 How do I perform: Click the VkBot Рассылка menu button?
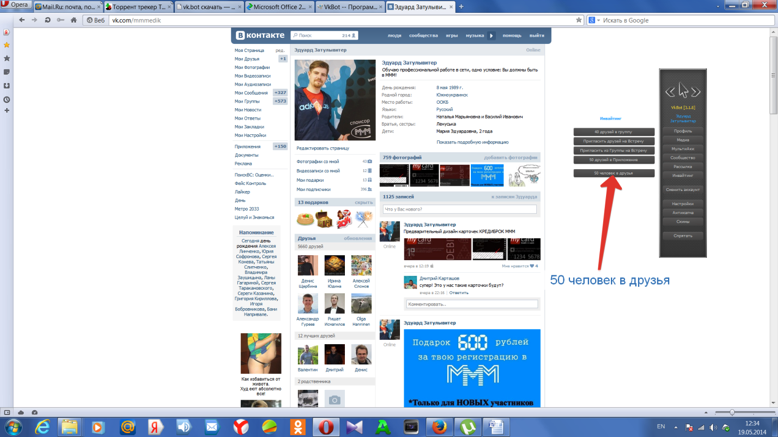click(x=683, y=167)
